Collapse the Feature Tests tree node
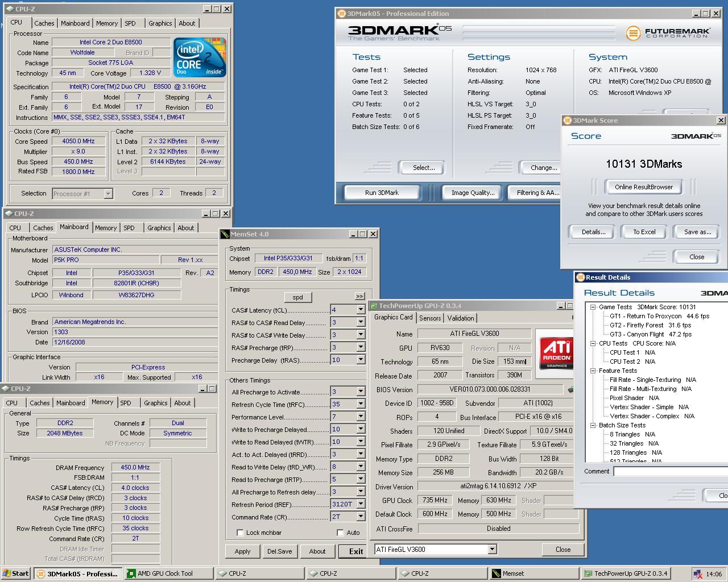 click(x=593, y=371)
